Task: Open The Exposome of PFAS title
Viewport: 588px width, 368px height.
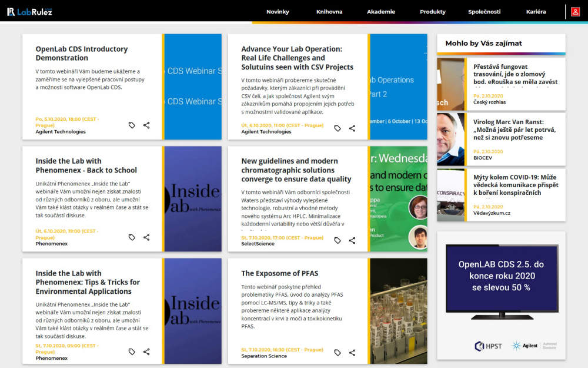Action: tap(280, 273)
